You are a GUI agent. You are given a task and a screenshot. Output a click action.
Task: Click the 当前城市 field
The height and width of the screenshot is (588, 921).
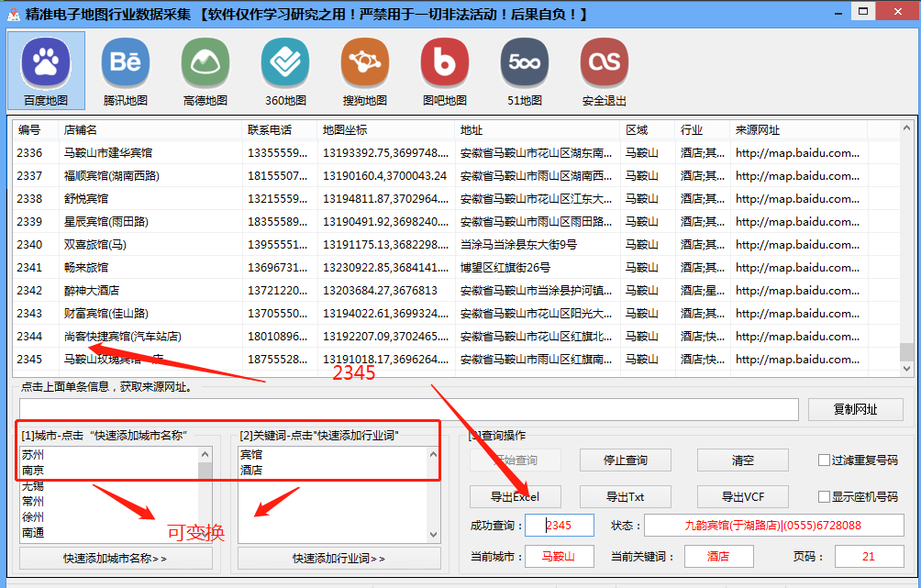pos(560,556)
